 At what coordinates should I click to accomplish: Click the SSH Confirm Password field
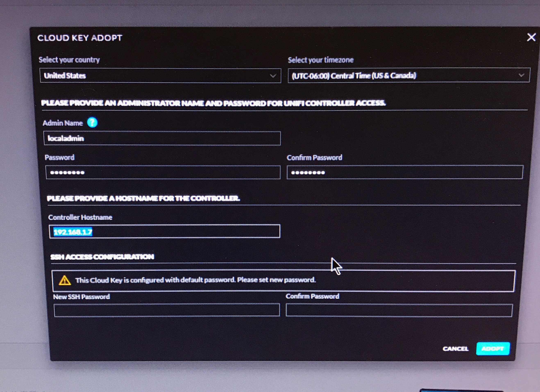399,310
